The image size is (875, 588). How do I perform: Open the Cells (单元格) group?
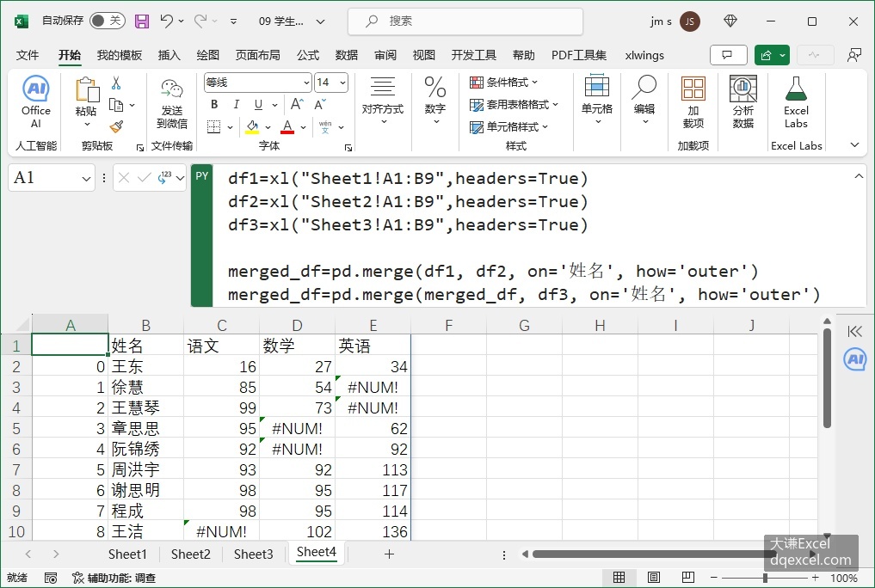(597, 99)
